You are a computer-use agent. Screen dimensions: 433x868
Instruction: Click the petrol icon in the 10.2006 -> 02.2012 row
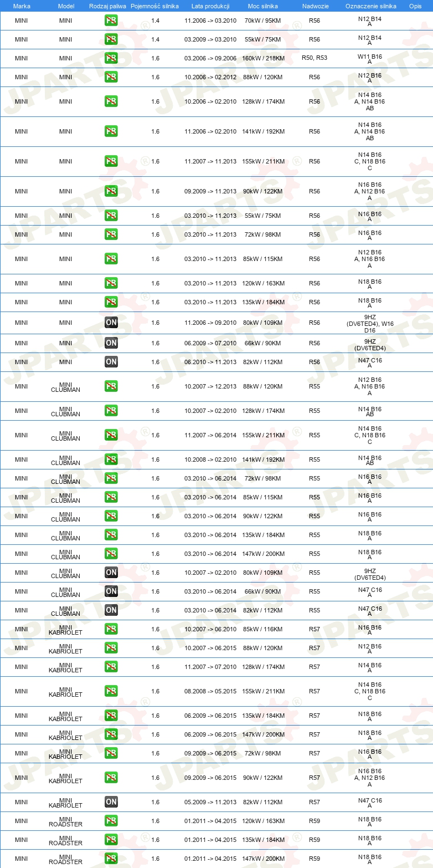(111, 77)
